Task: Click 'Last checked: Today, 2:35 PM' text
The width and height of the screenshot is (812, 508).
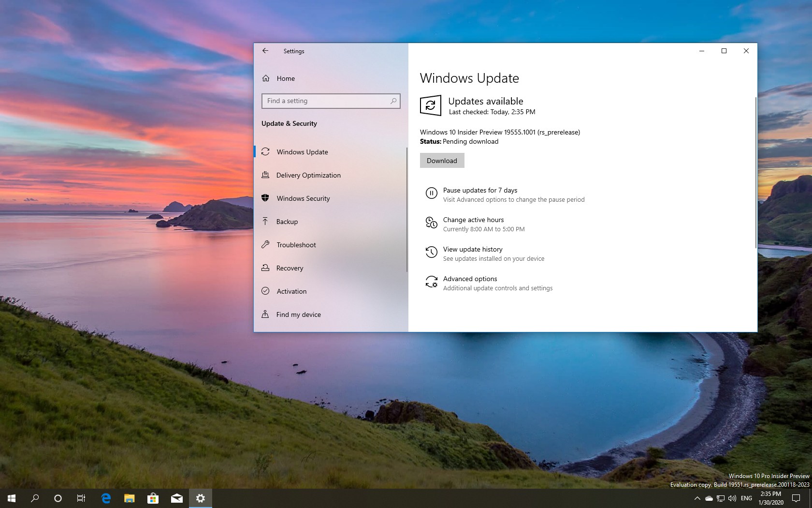Action: click(492, 112)
